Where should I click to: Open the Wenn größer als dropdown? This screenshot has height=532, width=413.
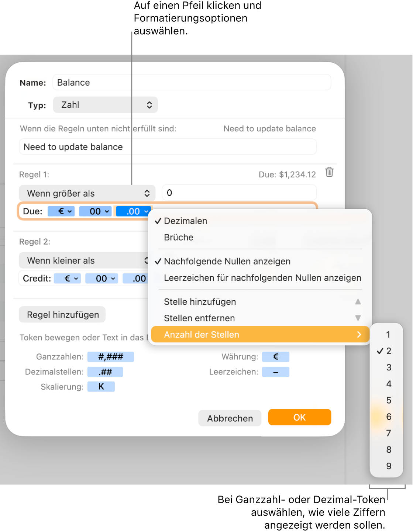click(87, 193)
